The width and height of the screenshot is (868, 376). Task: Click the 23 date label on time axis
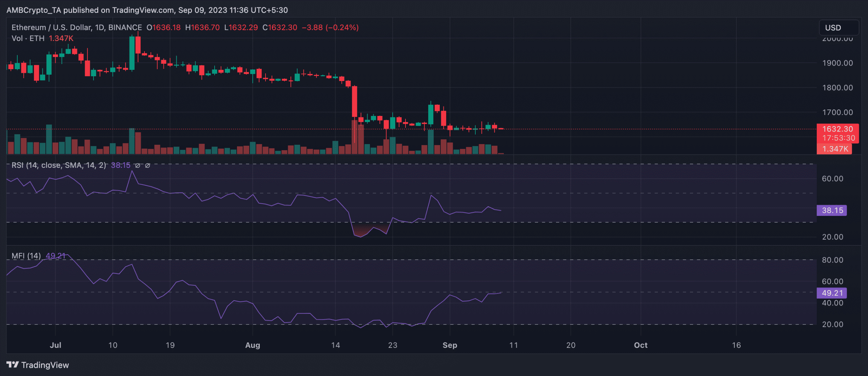click(393, 345)
